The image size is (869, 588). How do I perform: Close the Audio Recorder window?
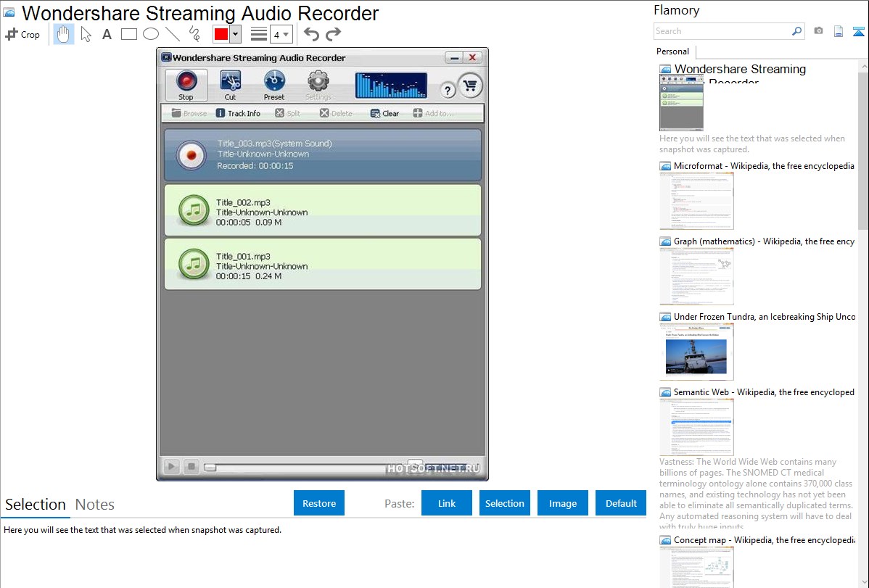[x=472, y=57]
